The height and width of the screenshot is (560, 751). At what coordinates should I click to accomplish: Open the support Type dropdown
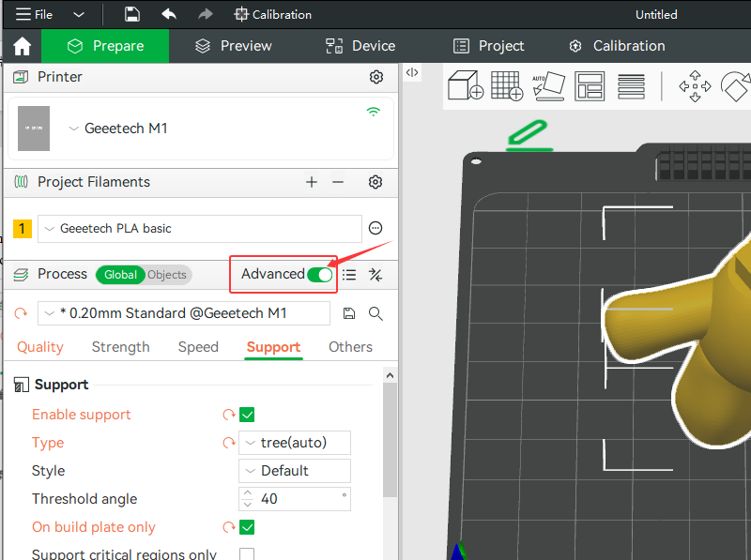coord(295,443)
